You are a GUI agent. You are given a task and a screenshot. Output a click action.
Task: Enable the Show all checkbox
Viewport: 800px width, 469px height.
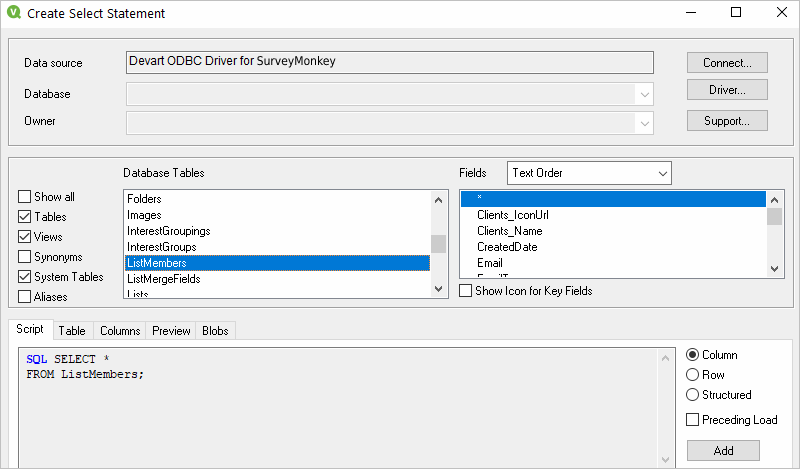(x=25, y=197)
